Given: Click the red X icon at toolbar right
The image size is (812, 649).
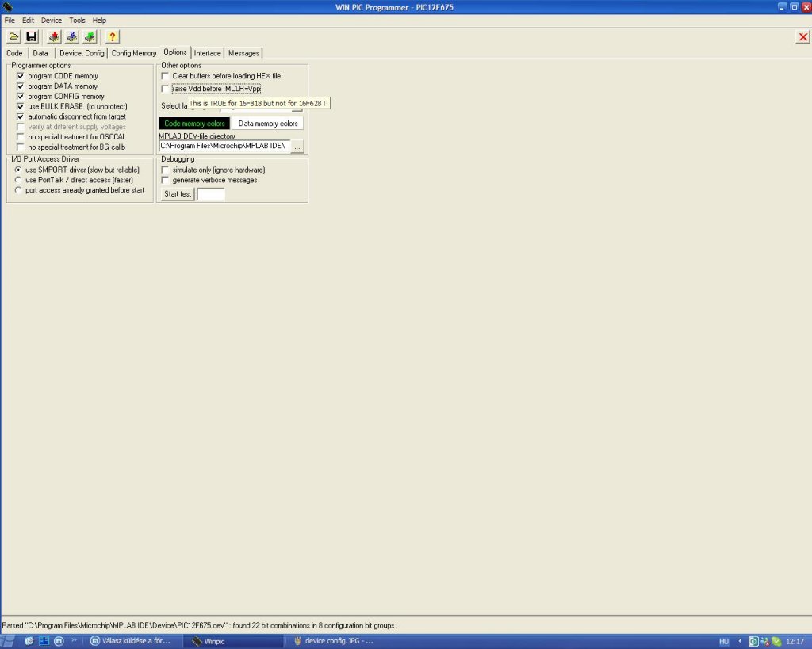Looking at the screenshot, I should tap(802, 36).
